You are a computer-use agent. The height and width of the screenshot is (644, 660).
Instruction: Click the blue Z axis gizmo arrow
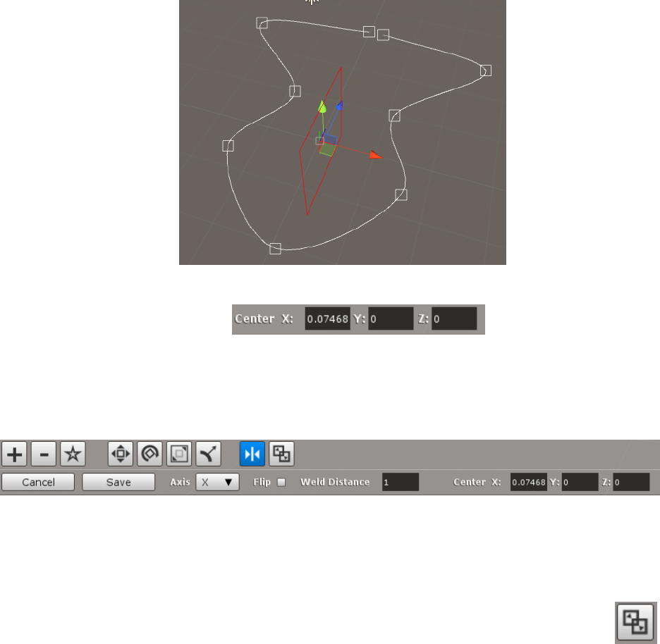click(x=339, y=105)
